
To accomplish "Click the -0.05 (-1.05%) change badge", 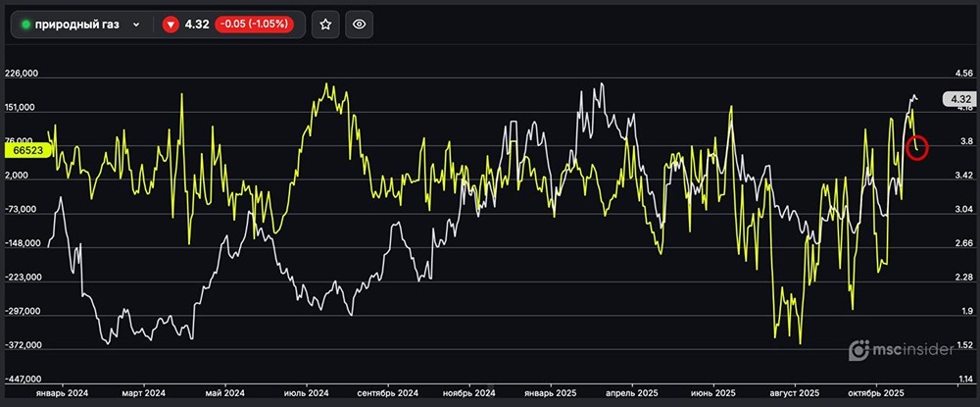I will click(255, 25).
